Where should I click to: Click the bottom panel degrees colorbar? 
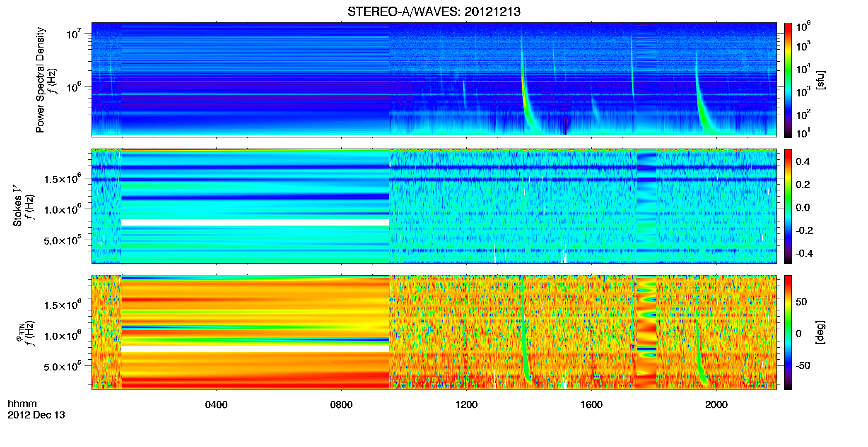click(788, 332)
